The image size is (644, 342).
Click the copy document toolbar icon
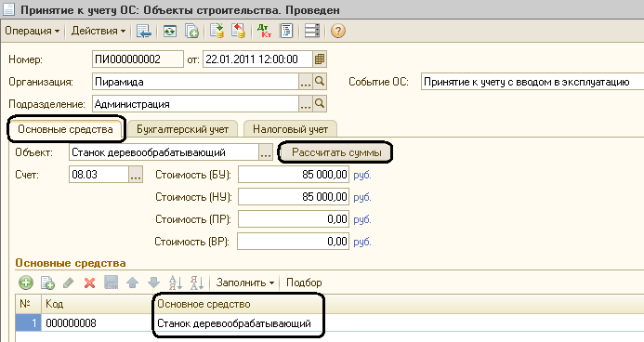pos(191,32)
